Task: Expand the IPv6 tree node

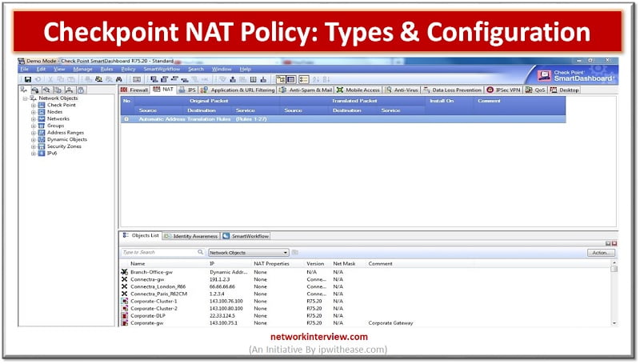Action: 34,154
